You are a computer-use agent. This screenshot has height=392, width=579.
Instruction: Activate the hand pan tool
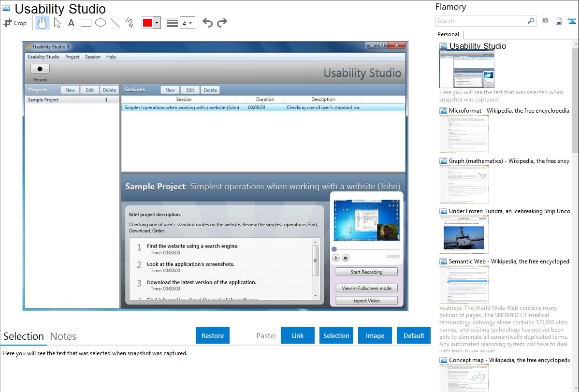click(42, 23)
